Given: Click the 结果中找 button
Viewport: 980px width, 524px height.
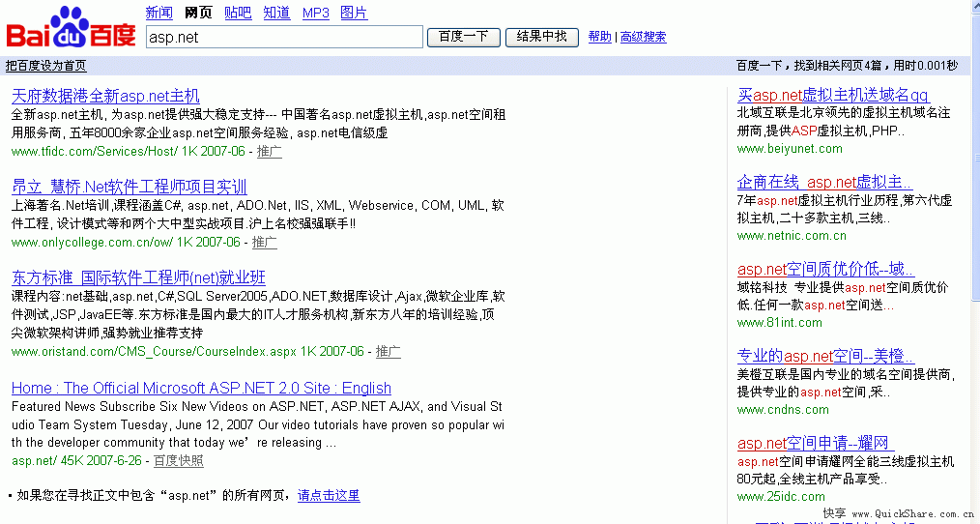Looking at the screenshot, I should coord(541,37).
